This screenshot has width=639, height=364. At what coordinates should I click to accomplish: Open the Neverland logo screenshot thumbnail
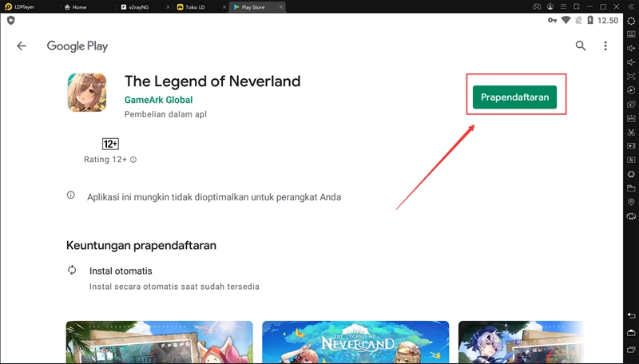click(355, 342)
